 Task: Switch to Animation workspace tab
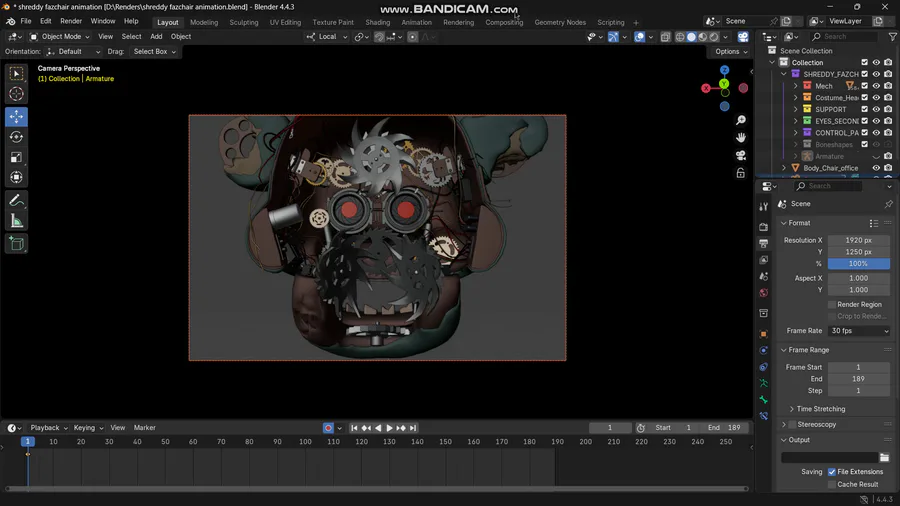tap(416, 22)
